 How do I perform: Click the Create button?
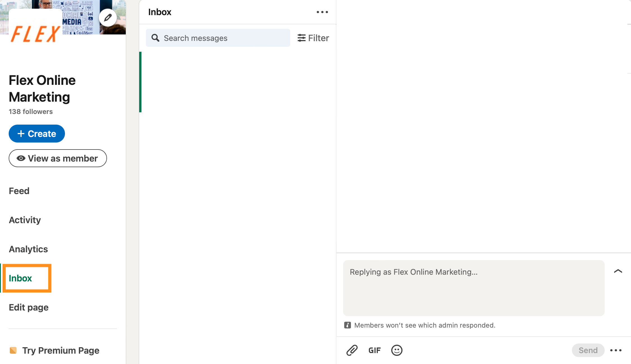click(37, 134)
